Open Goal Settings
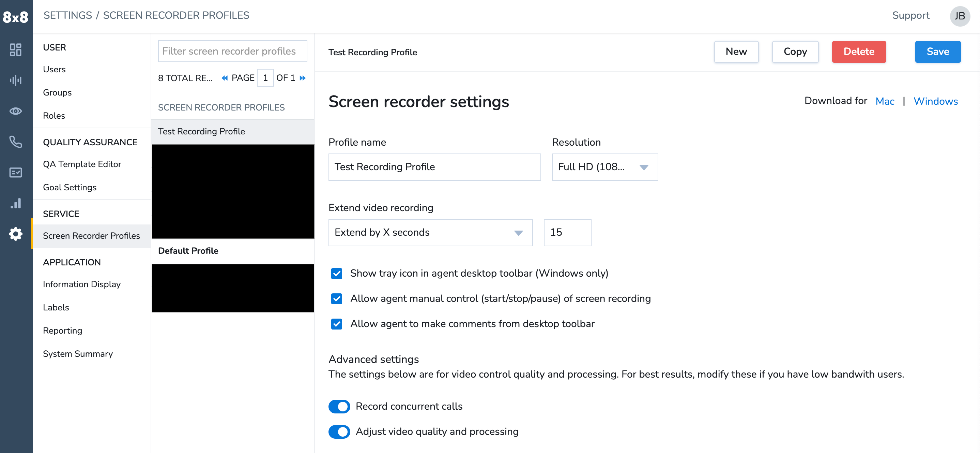 tap(70, 188)
